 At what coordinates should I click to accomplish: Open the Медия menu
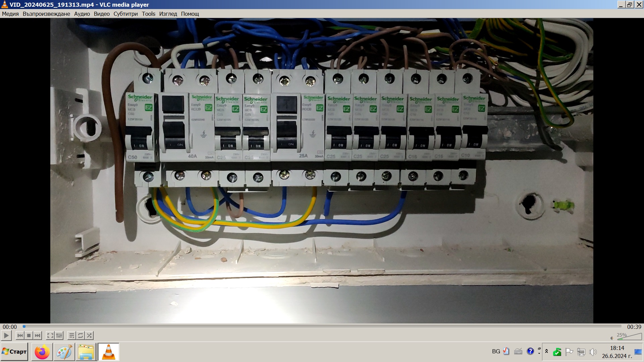point(10,14)
